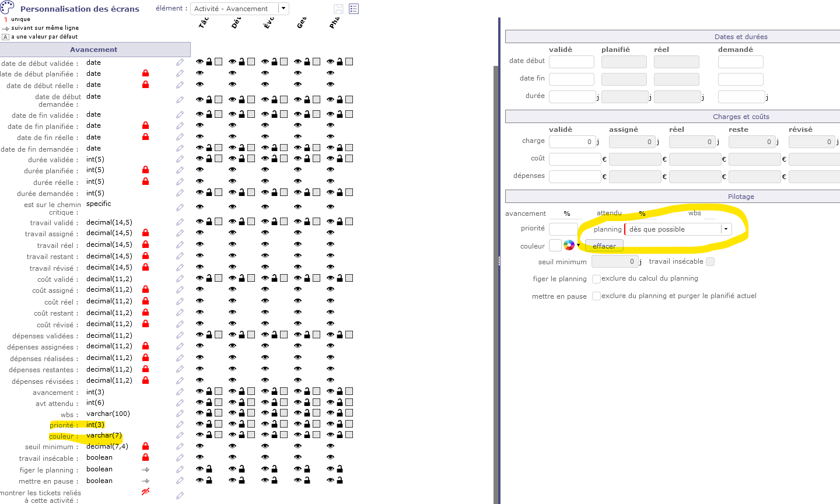Click the red lock on 'dépenses révisées'

tap(145, 380)
